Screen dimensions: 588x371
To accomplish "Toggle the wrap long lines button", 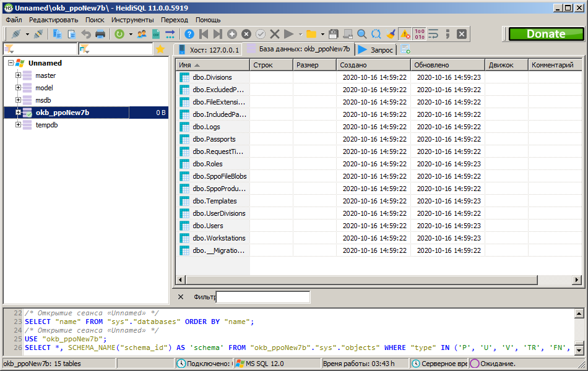I will 433,34.
